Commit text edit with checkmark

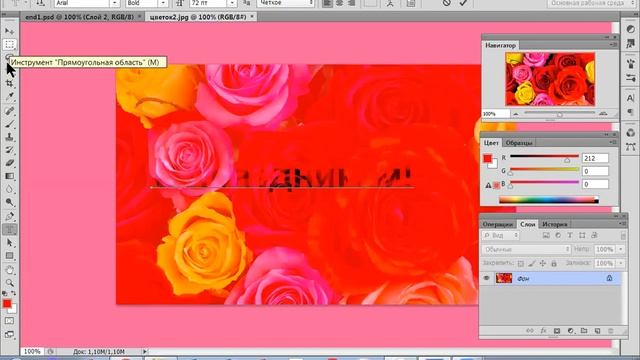click(x=463, y=3)
